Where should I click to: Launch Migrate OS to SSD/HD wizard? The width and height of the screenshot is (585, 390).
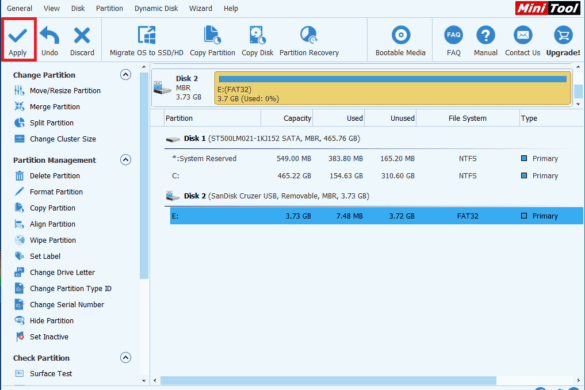(x=146, y=41)
